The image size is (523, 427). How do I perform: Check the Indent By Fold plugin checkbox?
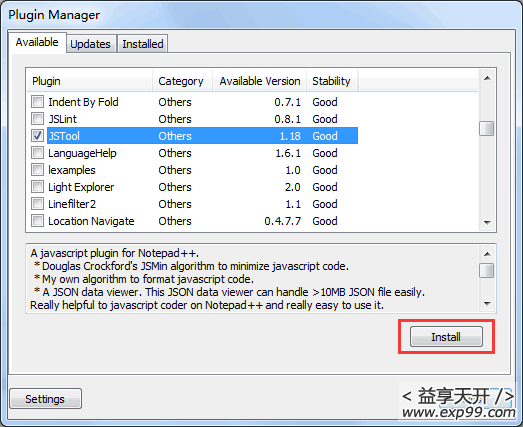click(x=37, y=101)
